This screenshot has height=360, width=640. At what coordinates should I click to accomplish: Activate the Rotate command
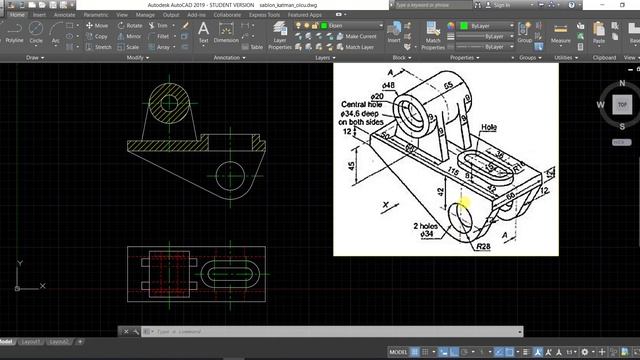[x=130, y=26]
